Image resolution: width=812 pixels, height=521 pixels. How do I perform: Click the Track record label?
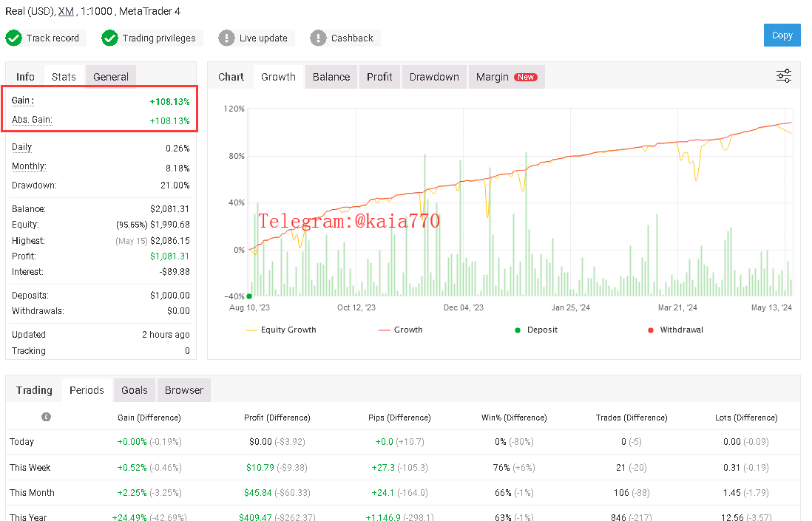tap(53, 38)
